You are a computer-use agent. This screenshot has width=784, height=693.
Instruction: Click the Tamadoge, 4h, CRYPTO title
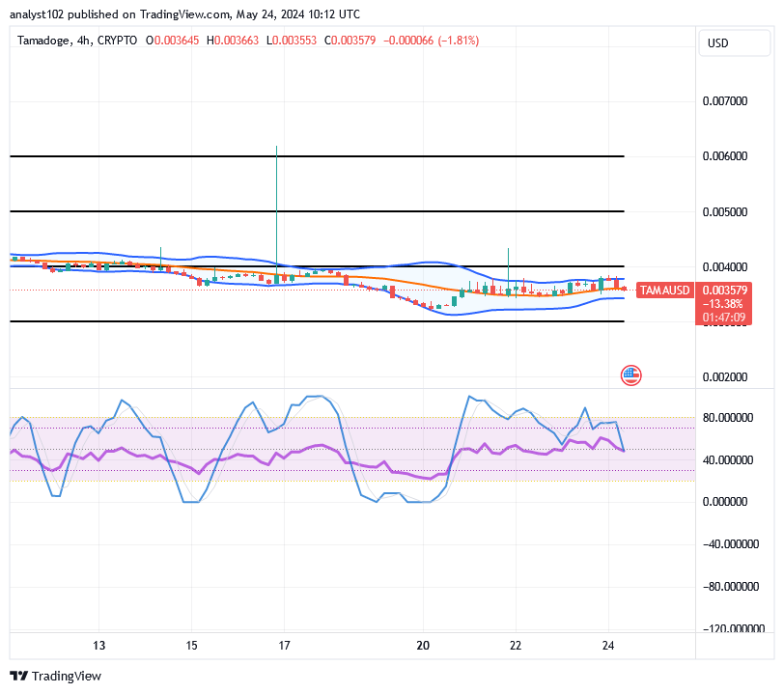pyautogui.click(x=77, y=41)
